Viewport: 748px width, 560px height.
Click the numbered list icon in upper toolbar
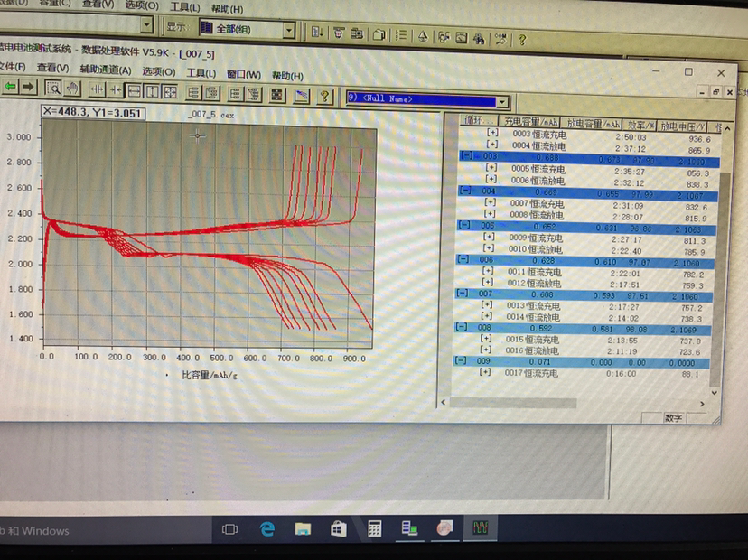coord(401,35)
